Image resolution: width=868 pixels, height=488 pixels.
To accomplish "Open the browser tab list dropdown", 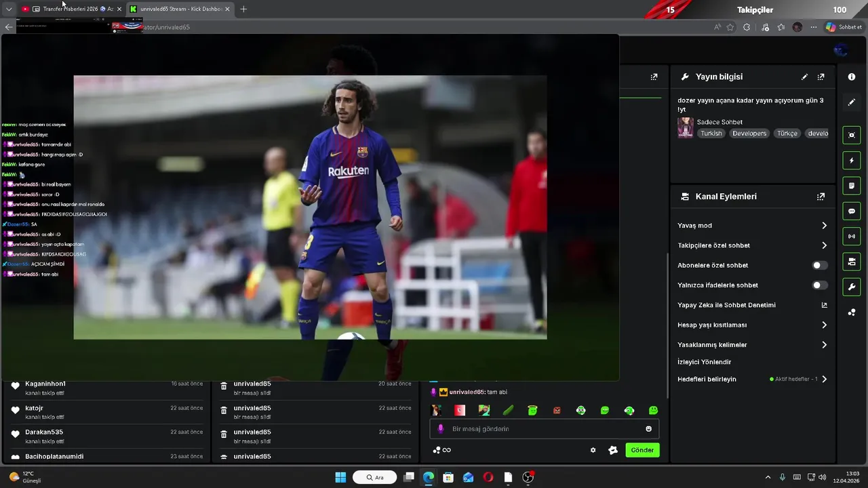I will (9, 9).
